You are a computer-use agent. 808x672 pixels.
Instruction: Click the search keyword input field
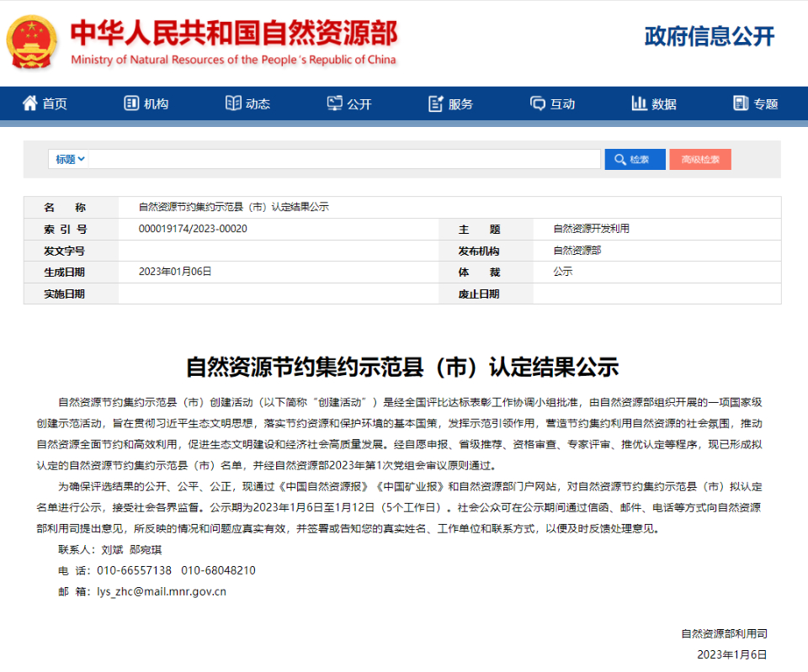pyautogui.click(x=345, y=160)
